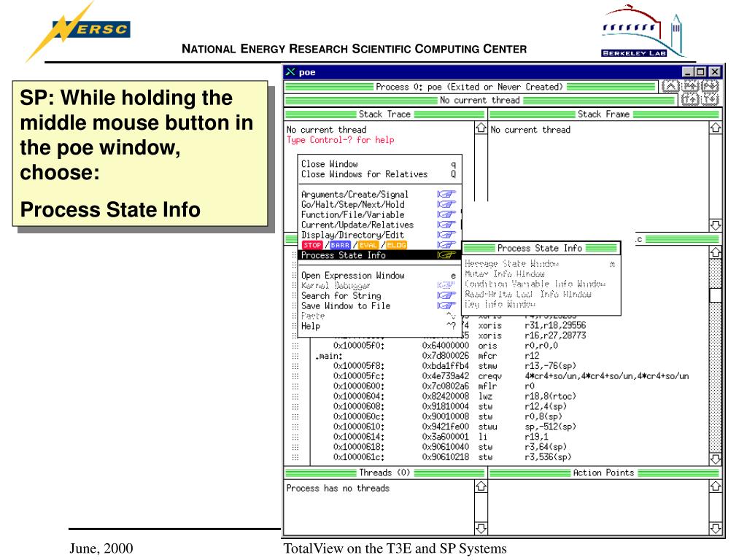
Task: Click the "Process has no threads" message
Action: pyautogui.click(x=338, y=488)
